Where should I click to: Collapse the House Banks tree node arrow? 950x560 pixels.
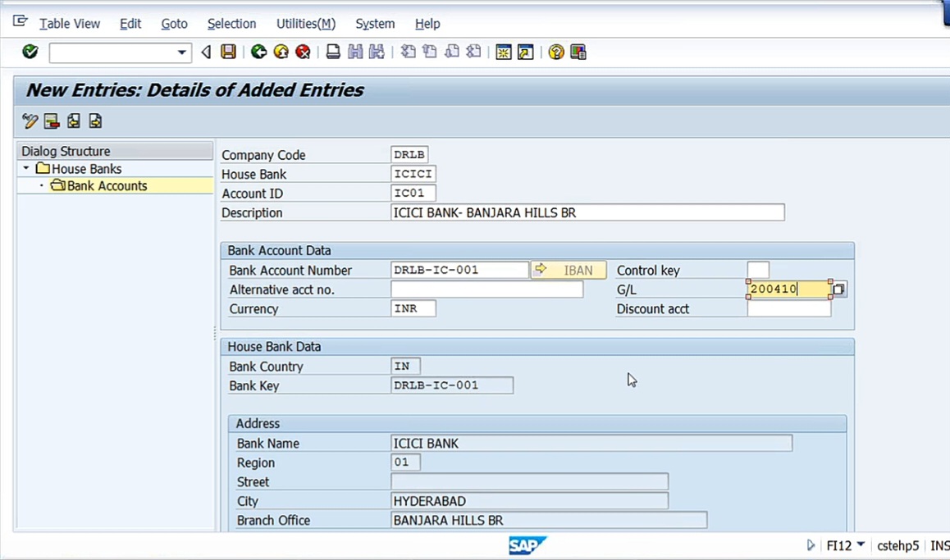pyautogui.click(x=26, y=168)
